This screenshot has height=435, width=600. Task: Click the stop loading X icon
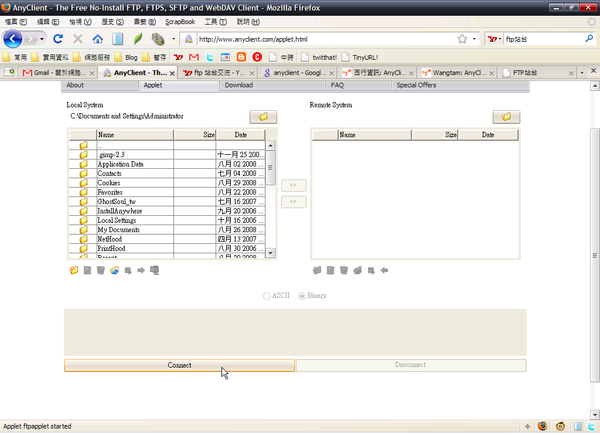tap(78, 39)
